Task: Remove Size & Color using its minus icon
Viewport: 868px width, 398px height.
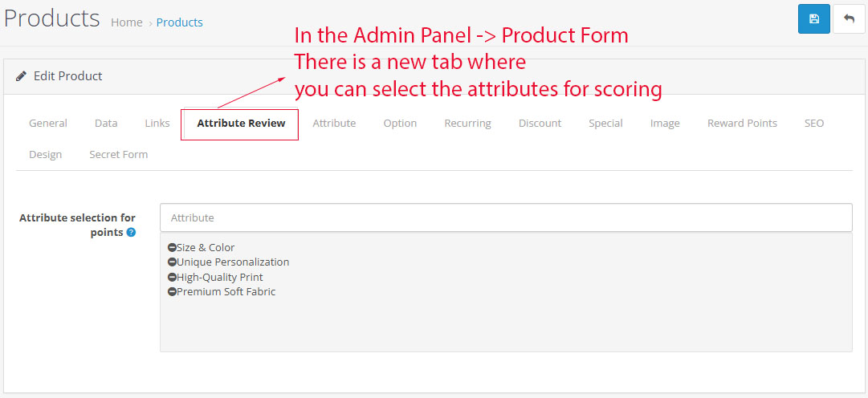Action: click(172, 248)
